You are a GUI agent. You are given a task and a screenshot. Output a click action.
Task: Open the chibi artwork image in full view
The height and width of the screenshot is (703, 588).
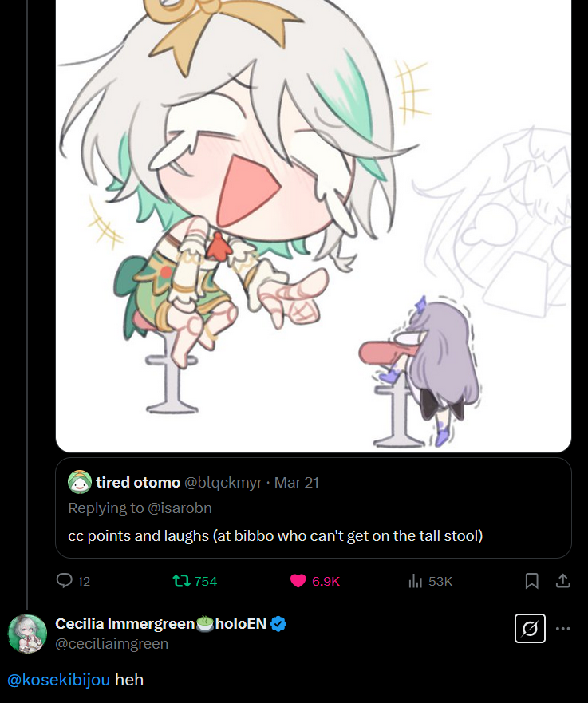(314, 226)
